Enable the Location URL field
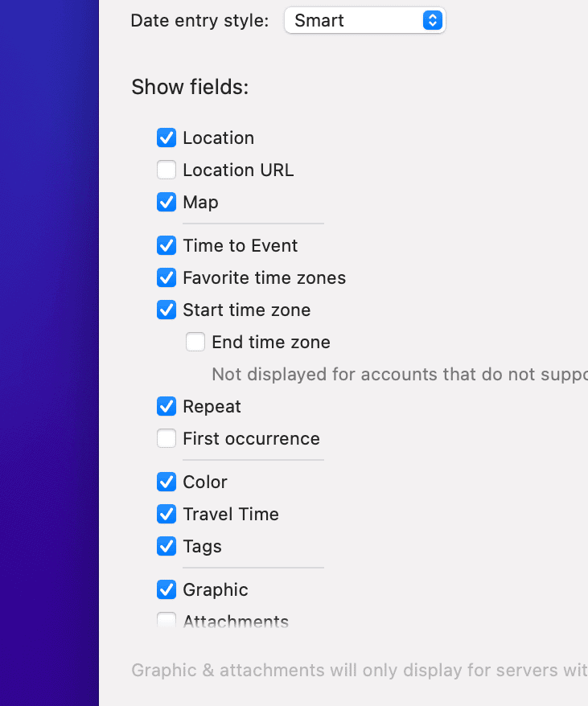 [166, 170]
